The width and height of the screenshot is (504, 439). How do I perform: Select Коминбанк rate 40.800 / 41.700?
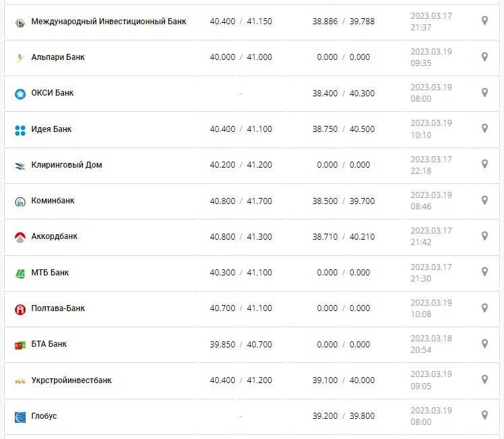pyautogui.click(x=241, y=201)
